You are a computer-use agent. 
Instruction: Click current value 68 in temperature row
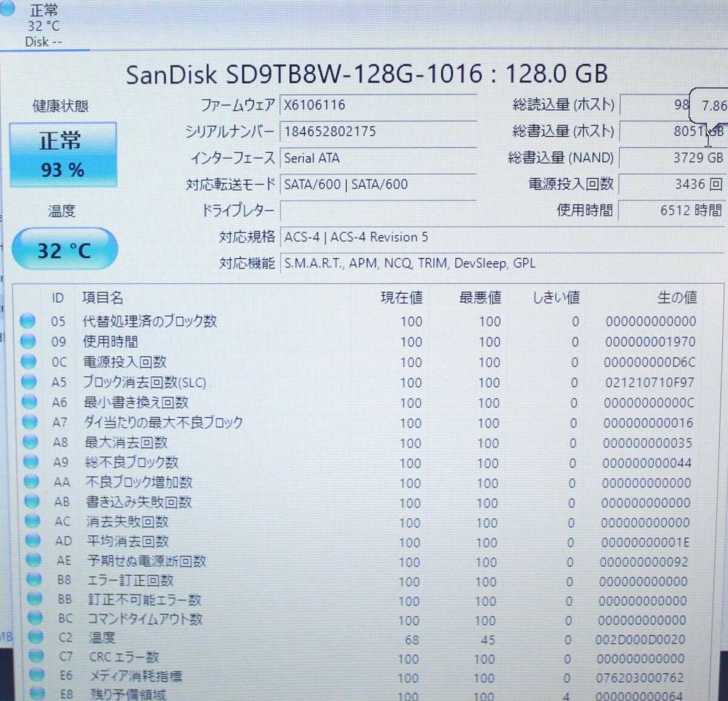point(412,640)
